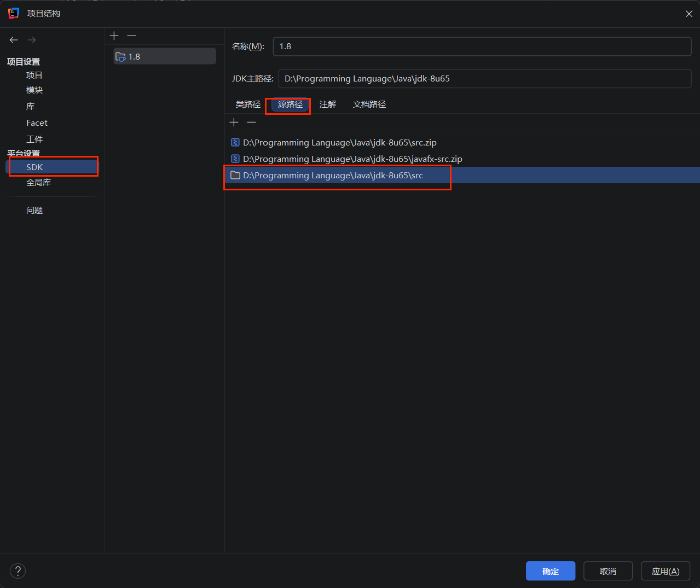Image resolution: width=700 pixels, height=588 pixels.
Task: Open the help question mark button
Action: coord(18,571)
